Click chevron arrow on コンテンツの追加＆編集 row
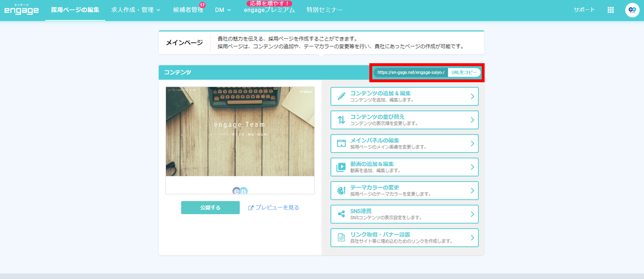Image resolution: width=644 pixels, height=279 pixels. [x=472, y=96]
